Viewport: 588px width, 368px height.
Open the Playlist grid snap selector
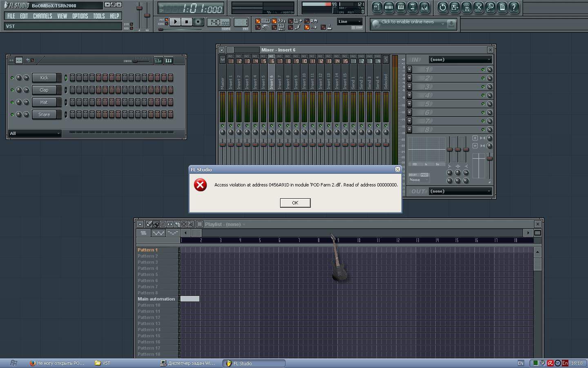pyautogui.click(x=200, y=224)
